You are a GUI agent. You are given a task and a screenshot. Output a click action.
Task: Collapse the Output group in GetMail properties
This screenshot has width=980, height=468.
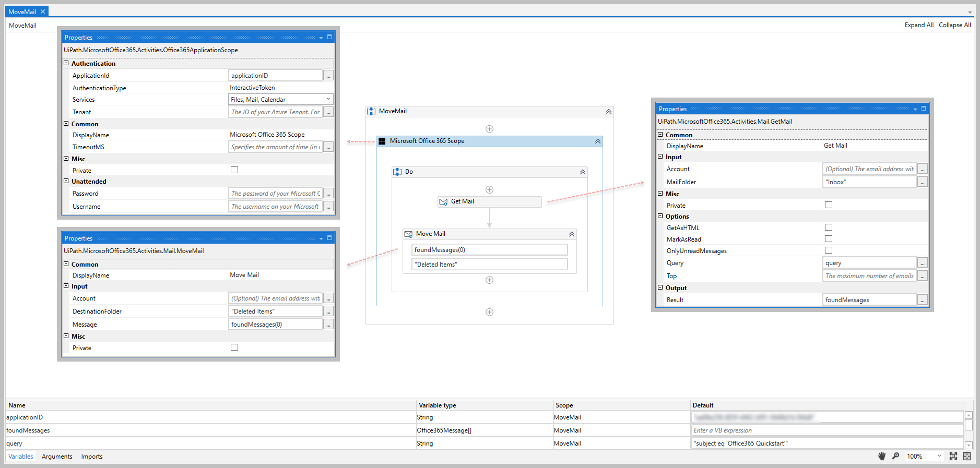click(x=660, y=287)
